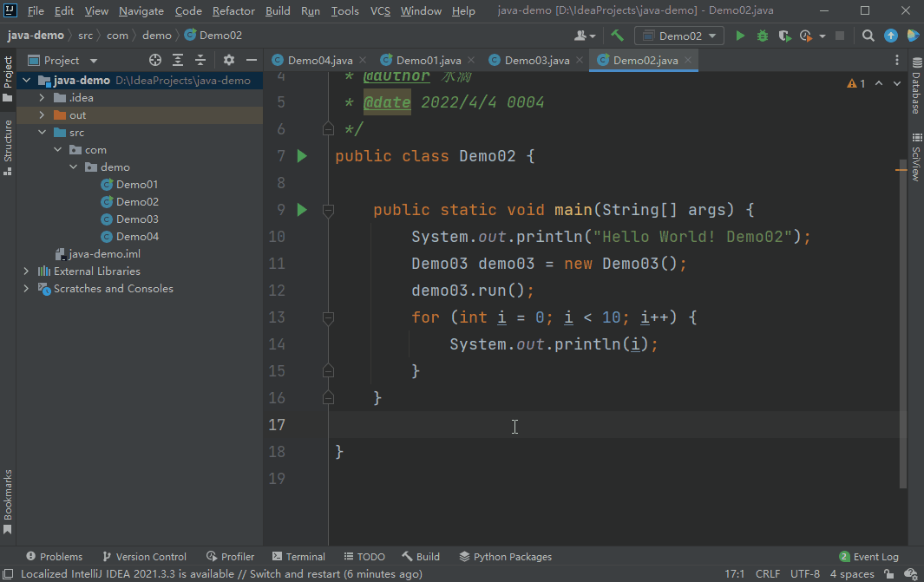The width and height of the screenshot is (924, 582).
Task: Run the Demo02 application with the green Run icon
Action: [x=740, y=36]
